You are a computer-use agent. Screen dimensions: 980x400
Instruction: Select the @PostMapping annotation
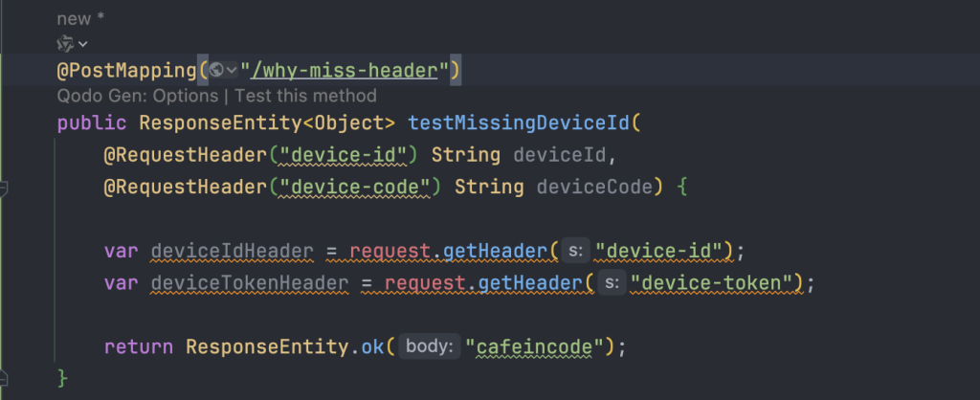(x=127, y=70)
